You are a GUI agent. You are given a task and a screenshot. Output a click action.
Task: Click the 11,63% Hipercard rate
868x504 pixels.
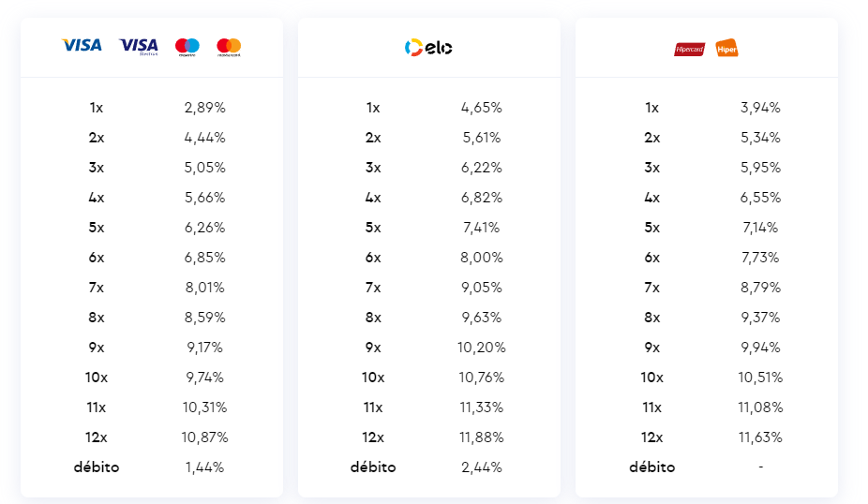(x=760, y=437)
